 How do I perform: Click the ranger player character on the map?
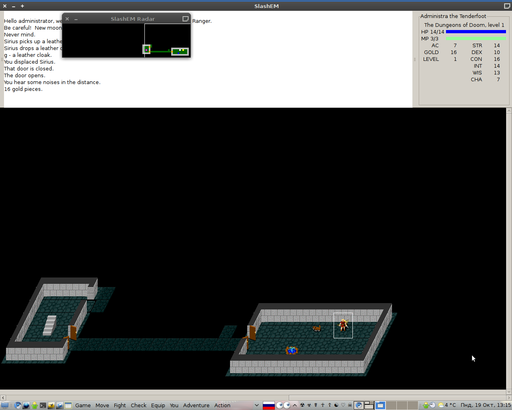pos(343,325)
